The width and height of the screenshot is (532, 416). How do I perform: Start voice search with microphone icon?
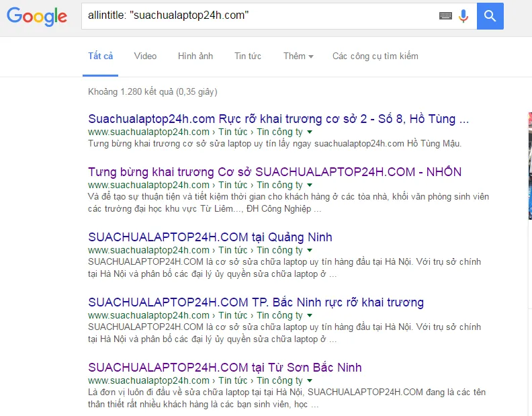[463, 16]
